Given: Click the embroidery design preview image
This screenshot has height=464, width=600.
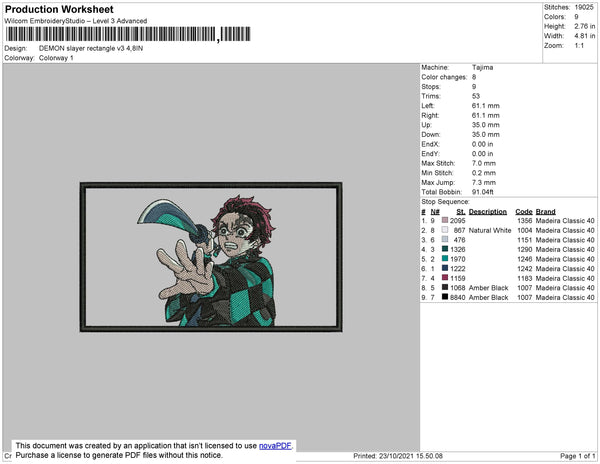Looking at the screenshot, I should coord(211,257).
